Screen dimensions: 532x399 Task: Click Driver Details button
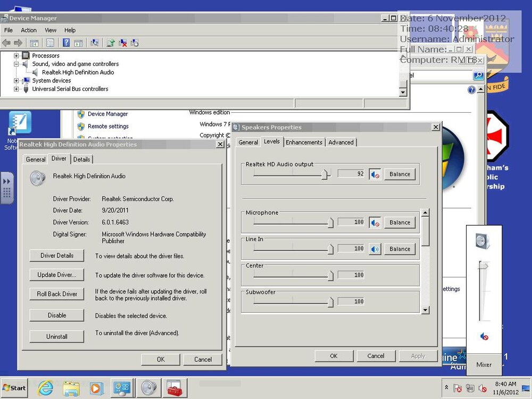57,256
